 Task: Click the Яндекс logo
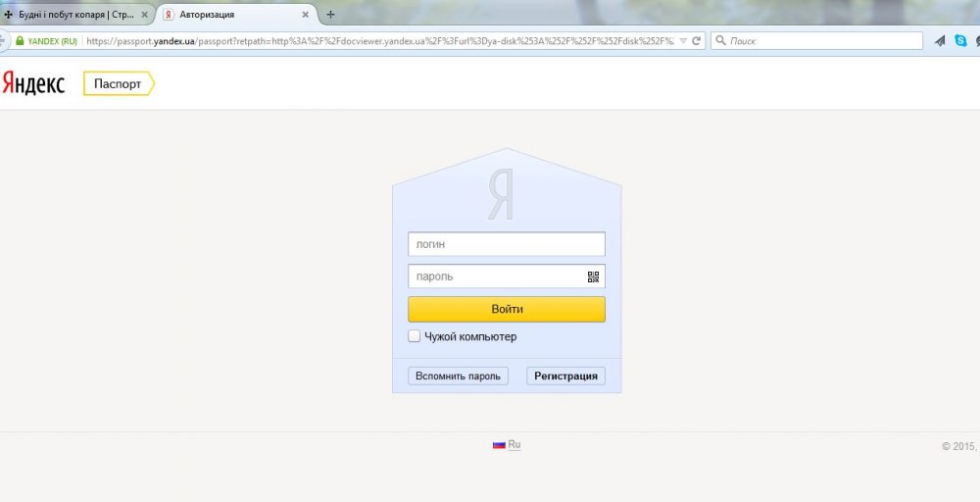pyautogui.click(x=33, y=84)
